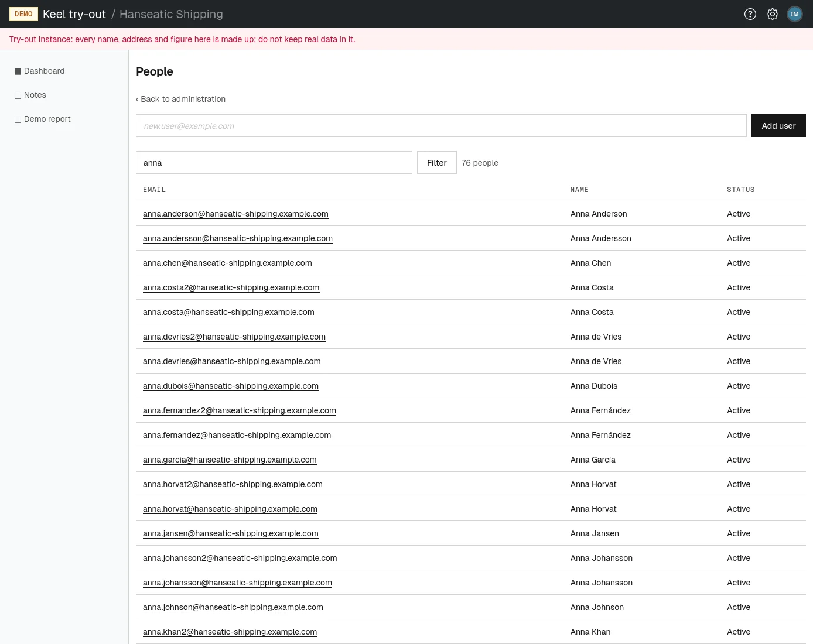Open the anna.horvat2@ email link
This screenshot has width=813, height=644.
(233, 484)
